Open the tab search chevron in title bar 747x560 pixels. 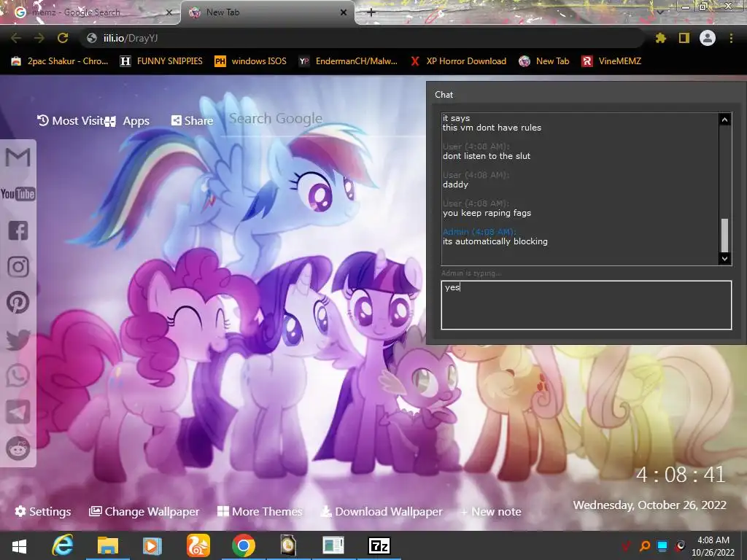(x=660, y=12)
